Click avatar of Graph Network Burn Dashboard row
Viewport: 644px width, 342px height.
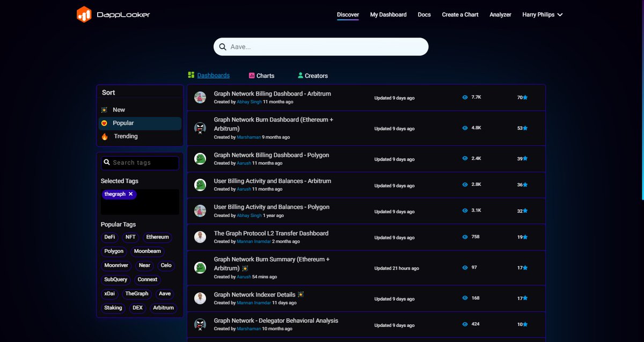coord(200,128)
